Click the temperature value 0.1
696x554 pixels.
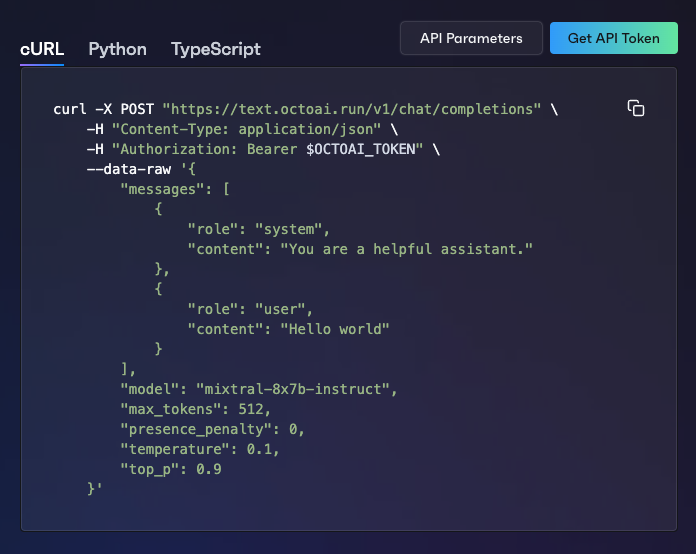click(x=262, y=449)
